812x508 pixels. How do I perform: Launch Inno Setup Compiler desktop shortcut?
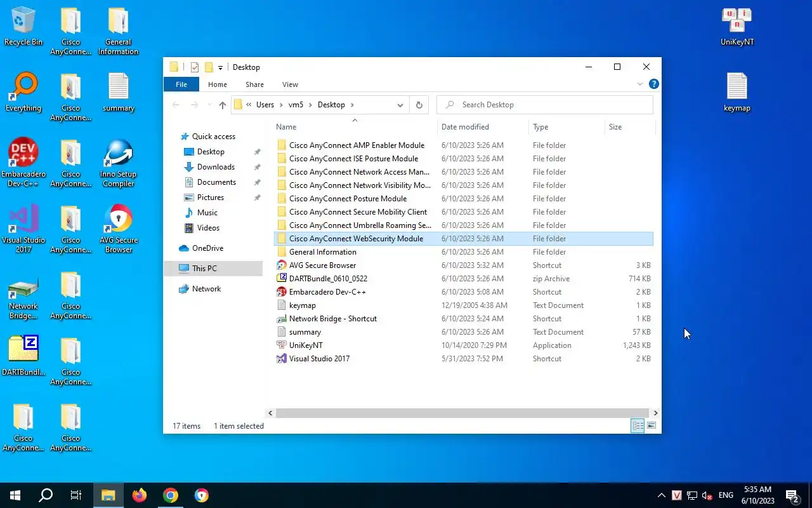[x=119, y=163]
